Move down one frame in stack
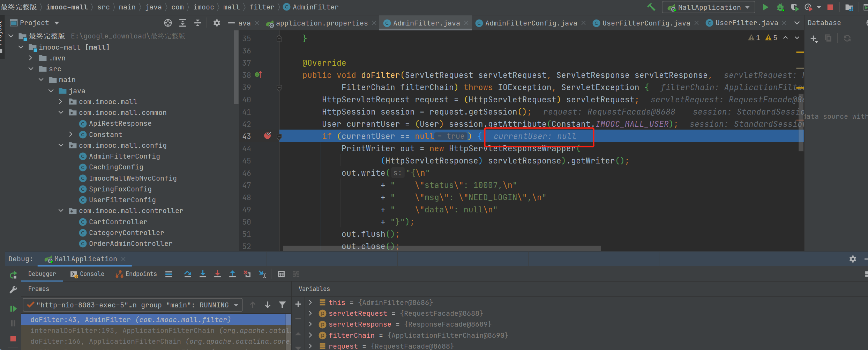 [268, 305]
